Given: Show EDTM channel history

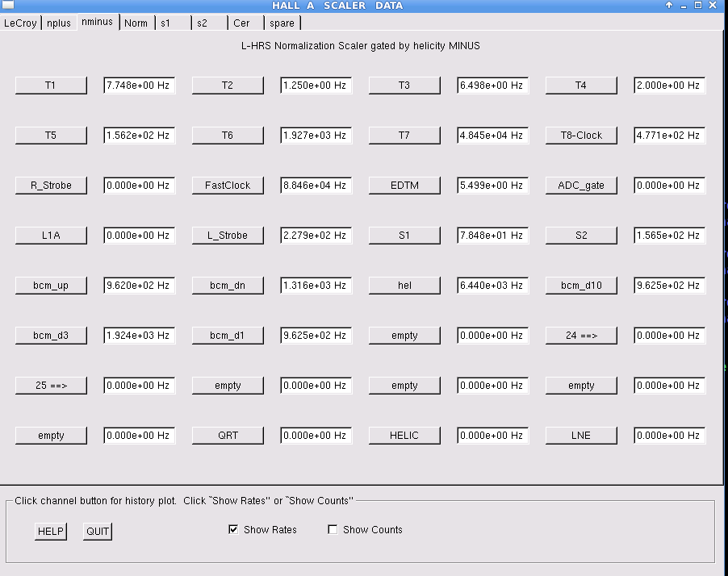Looking at the screenshot, I should (404, 186).
